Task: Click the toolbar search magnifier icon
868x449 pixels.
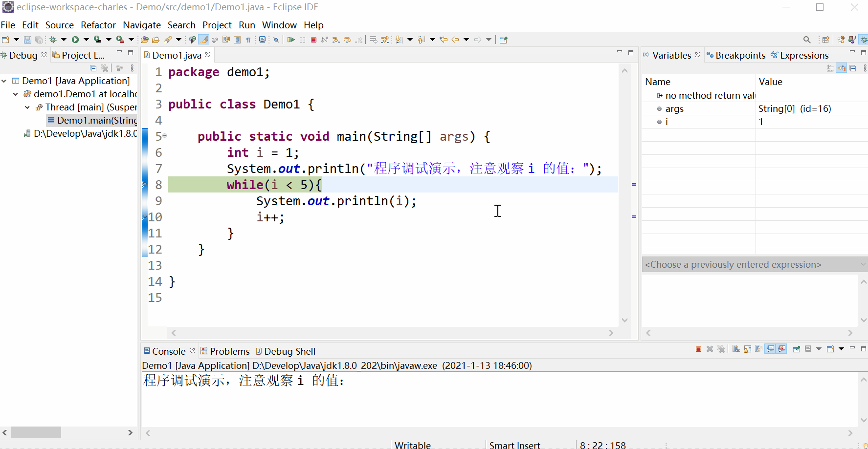Action: [807, 40]
